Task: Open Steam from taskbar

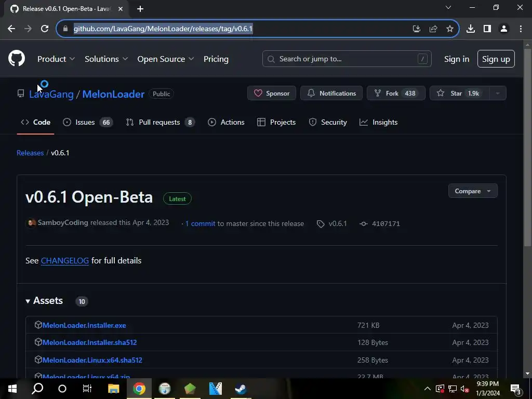Action: click(x=241, y=389)
